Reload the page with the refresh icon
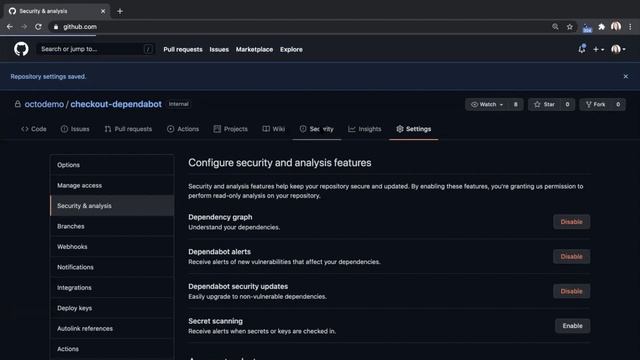This screenshot has width=640, height=360. pos(38,27)
